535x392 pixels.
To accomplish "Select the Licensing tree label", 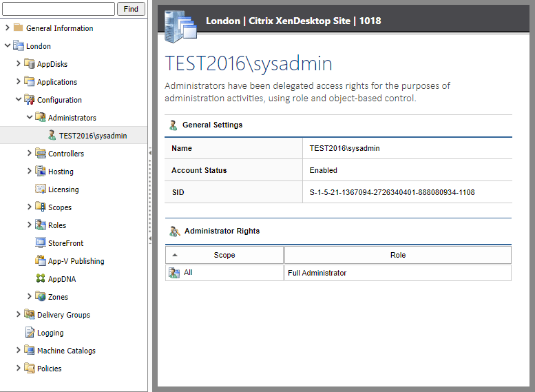I will coord(63,189).
